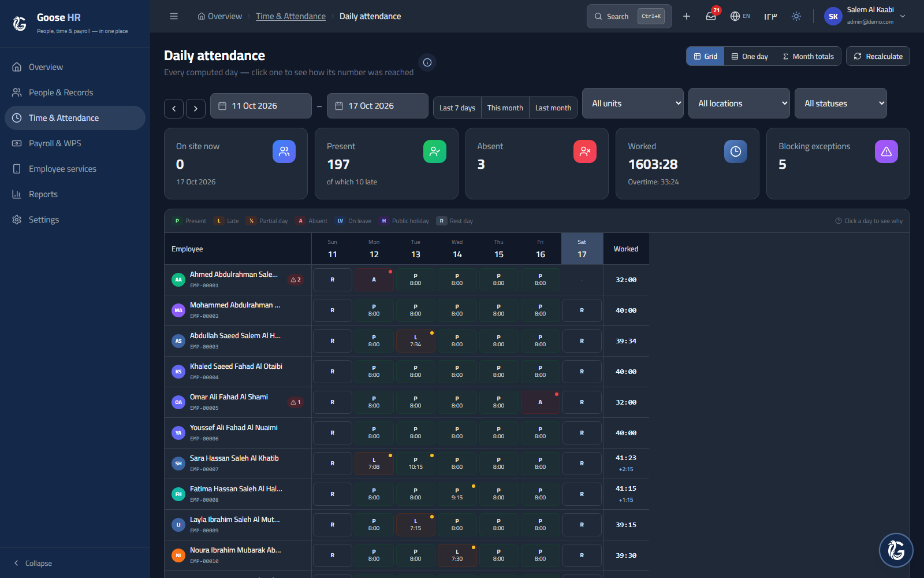
Task: Select the Last month range
Action: pyautogui.click(x=553, y=108)
